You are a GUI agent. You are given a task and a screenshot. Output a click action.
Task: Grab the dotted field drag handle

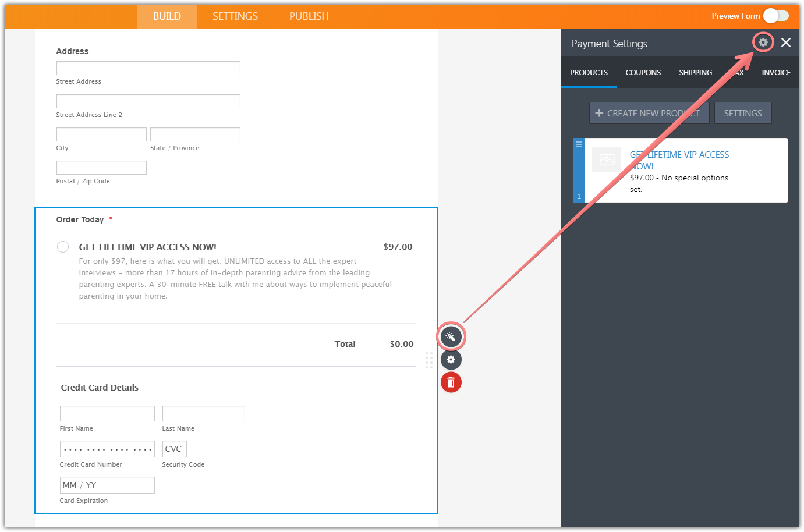pyautogui.click(x=429, y=360)
